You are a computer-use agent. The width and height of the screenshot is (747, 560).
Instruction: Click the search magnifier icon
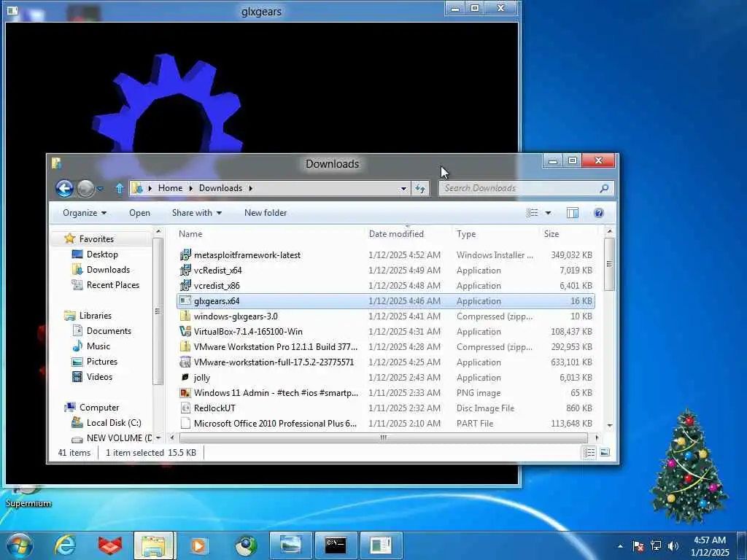pos(604,188)
